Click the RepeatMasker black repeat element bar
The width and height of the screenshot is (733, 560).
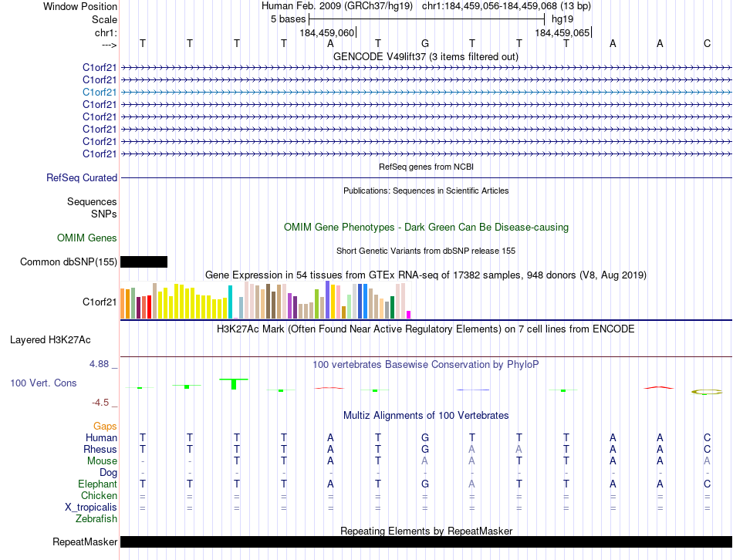tap(426, 541)
